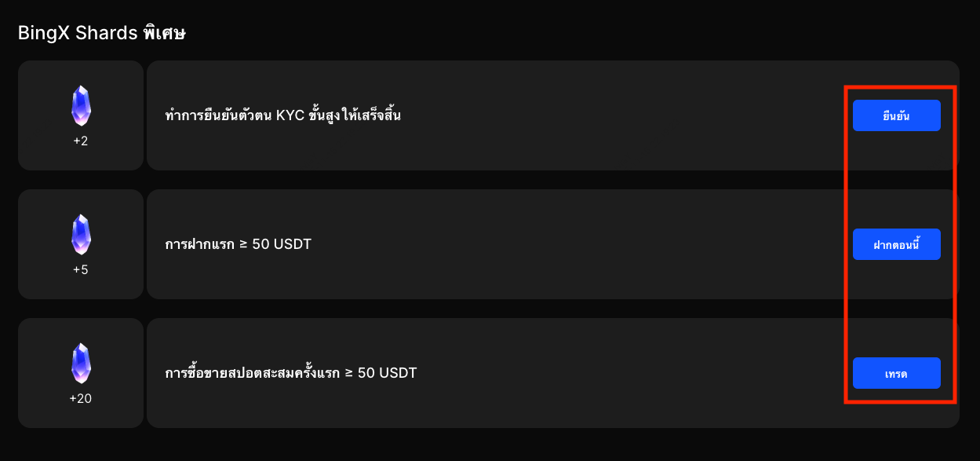The image size is (980, 461).
Task: Click the word พิเศษ in the heading
Action: coord(165,34)
